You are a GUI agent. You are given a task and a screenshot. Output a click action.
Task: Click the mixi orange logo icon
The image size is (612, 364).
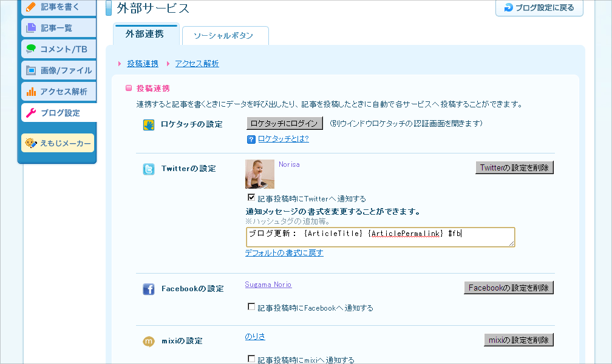149,342
